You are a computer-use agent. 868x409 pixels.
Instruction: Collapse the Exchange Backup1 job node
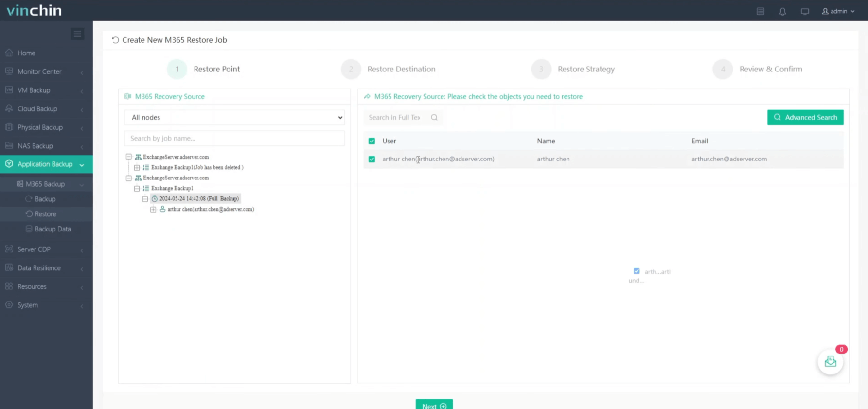pos(137,188)
